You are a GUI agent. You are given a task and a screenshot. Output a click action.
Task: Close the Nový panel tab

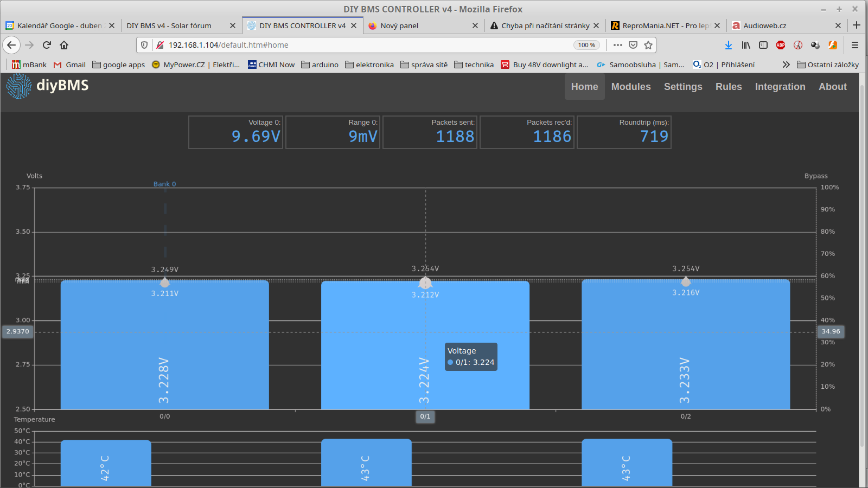tap(475, 25)
